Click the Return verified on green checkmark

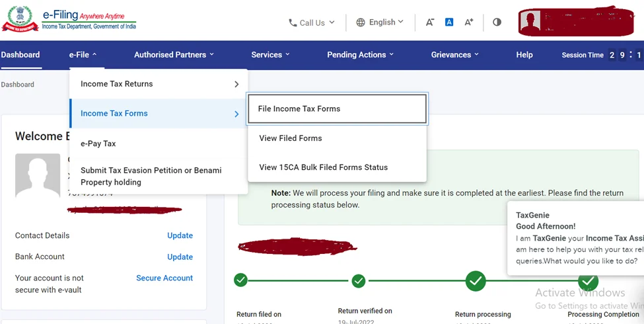[359, 281]
